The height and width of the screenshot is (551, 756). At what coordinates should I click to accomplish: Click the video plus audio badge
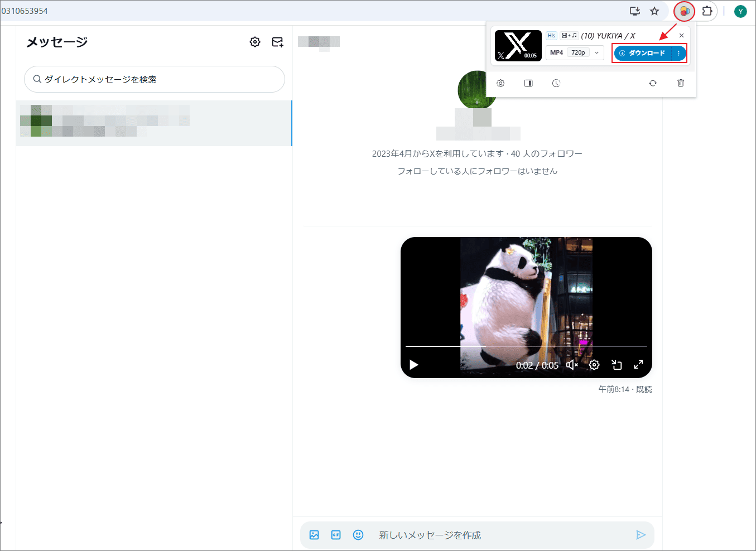tap(569, 36)
